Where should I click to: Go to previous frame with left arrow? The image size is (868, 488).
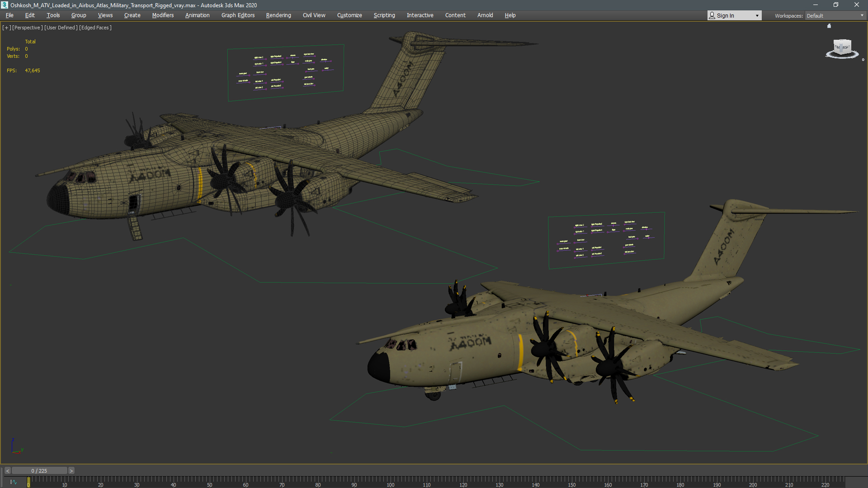click(x=7, y=471)
